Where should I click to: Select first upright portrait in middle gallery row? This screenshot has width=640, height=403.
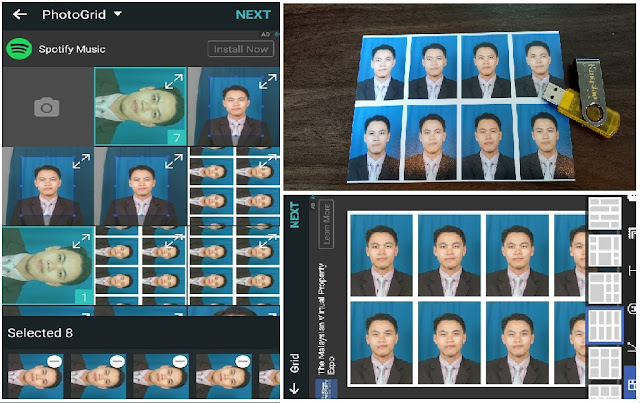[x=48, y=186]
